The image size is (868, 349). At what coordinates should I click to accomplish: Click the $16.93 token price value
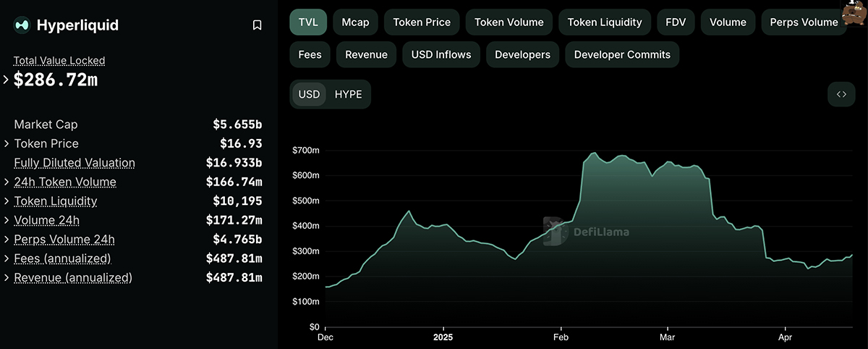click(241, 143)
